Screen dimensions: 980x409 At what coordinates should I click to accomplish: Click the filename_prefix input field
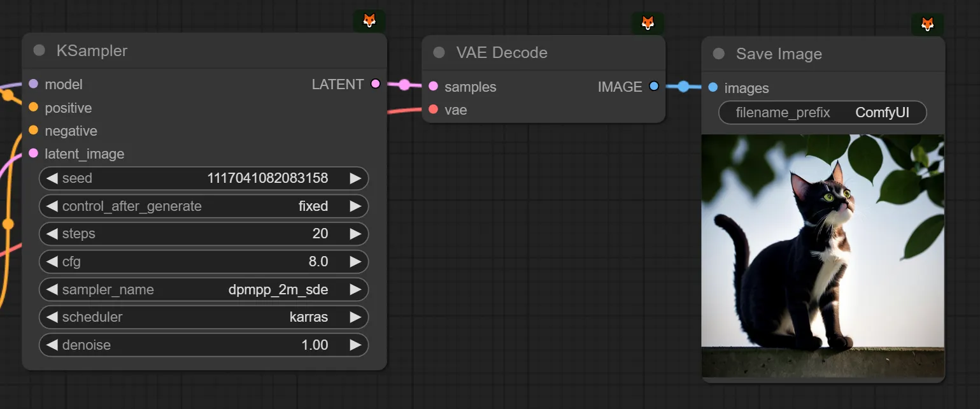point(822,113)
